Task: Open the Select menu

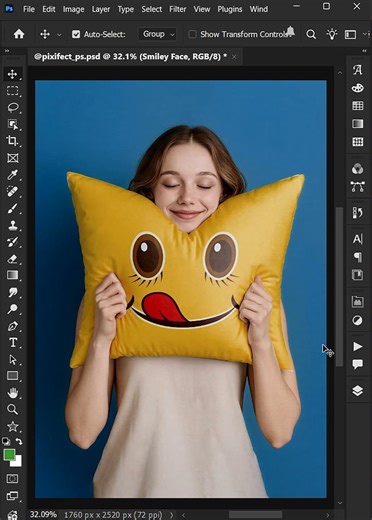Action: click(x=151, y=9)
